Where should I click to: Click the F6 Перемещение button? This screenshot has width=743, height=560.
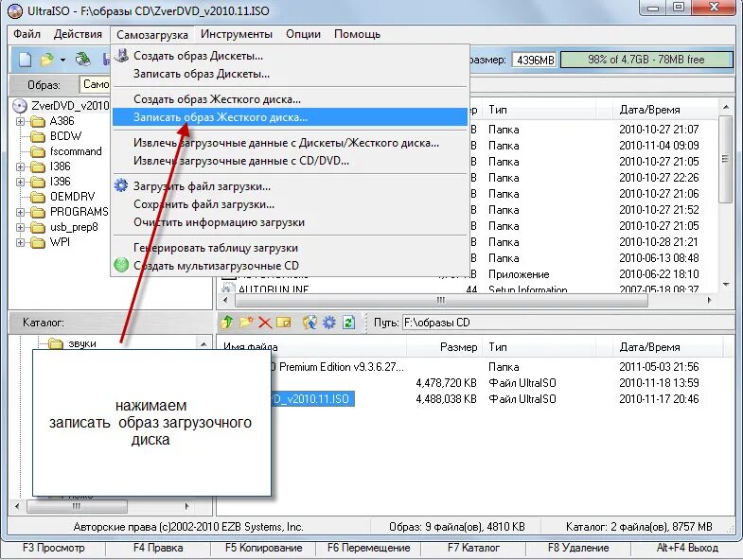(368, 548)
